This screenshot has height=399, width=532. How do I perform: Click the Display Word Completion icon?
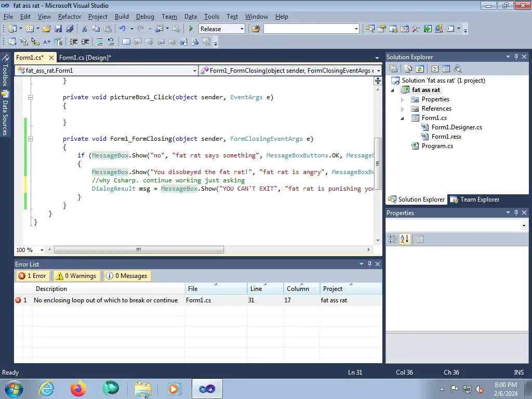[46, 42]
